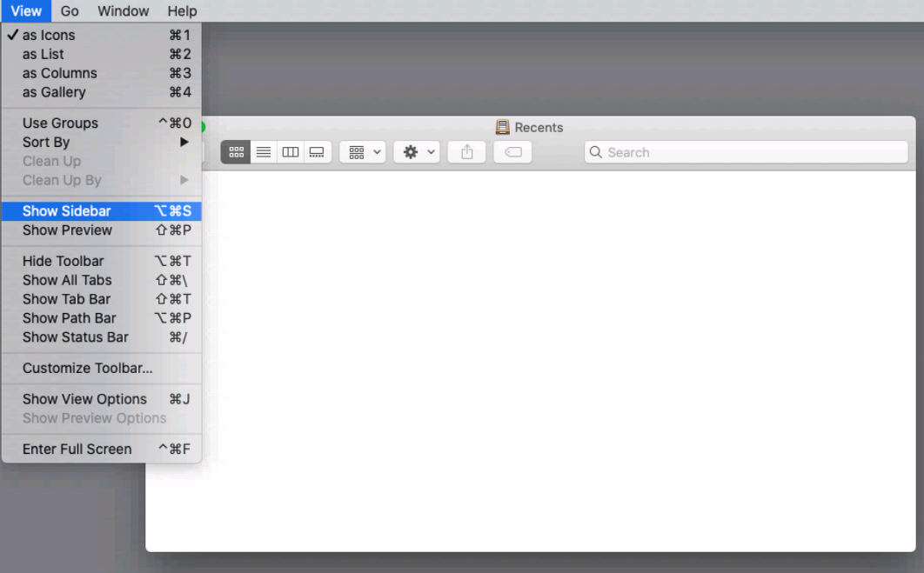Toggle Use Groups
924x573 pixels.
(101, 123)
